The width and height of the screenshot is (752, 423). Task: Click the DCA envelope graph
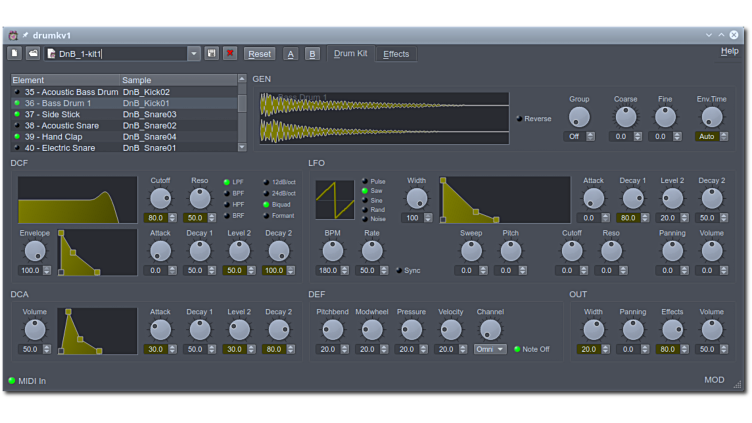tap(97, 331)
